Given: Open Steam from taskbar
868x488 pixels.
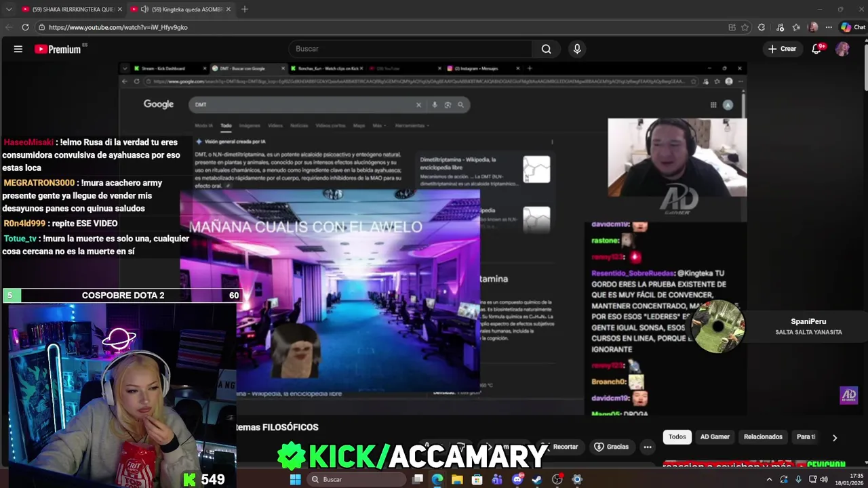Looking at the screenshot, I should pyautogui.click(x=537, y=479).
